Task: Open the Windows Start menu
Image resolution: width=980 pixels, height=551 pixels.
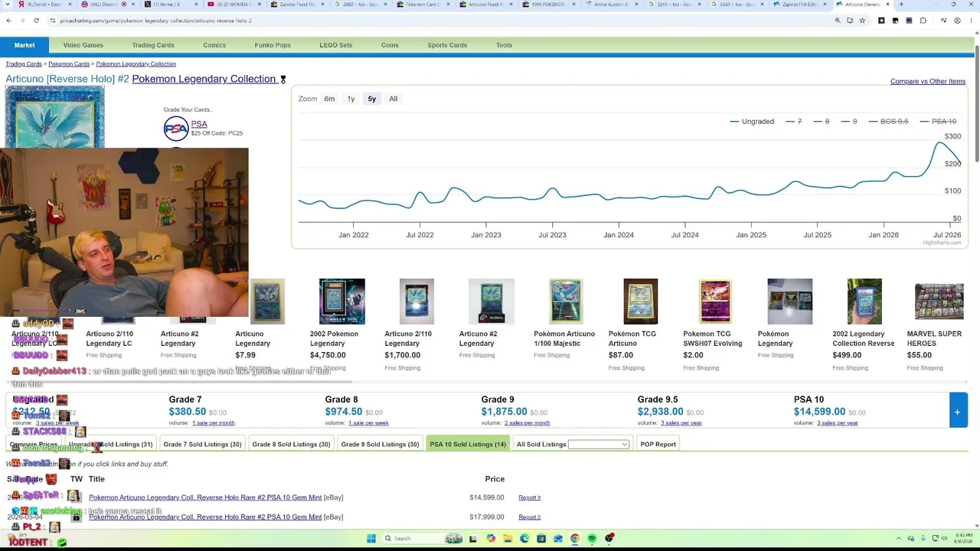Action: pos(371,539)
